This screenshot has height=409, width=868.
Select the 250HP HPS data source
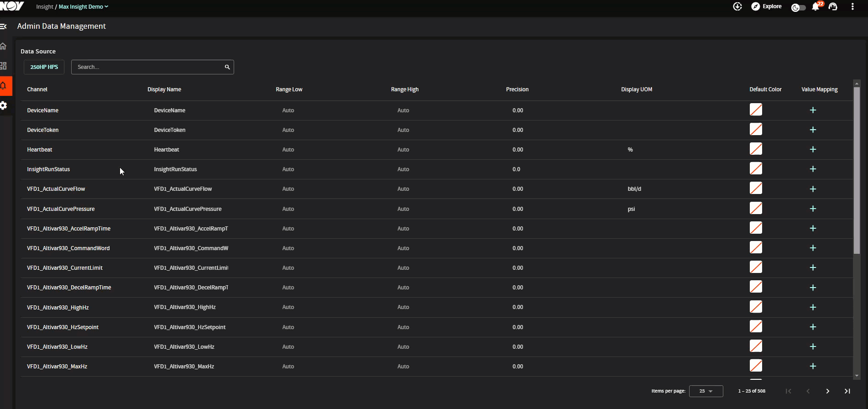point(44,67)
